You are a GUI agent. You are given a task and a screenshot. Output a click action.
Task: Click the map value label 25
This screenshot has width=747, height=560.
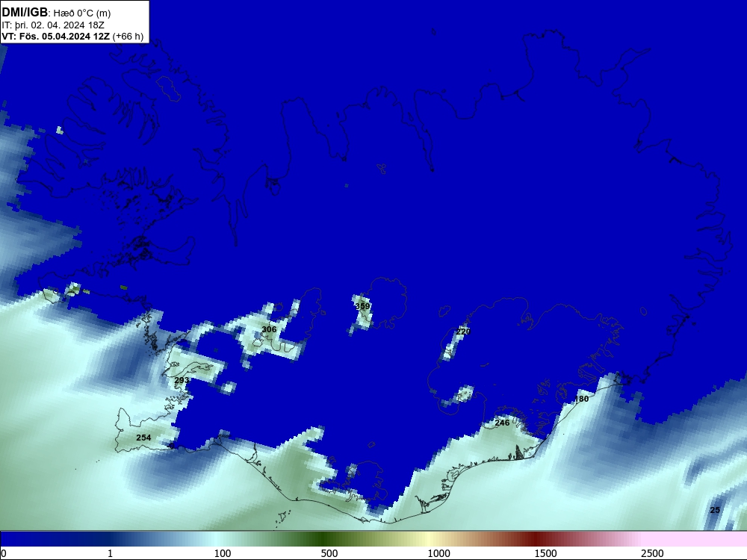(x=715, y=510)
